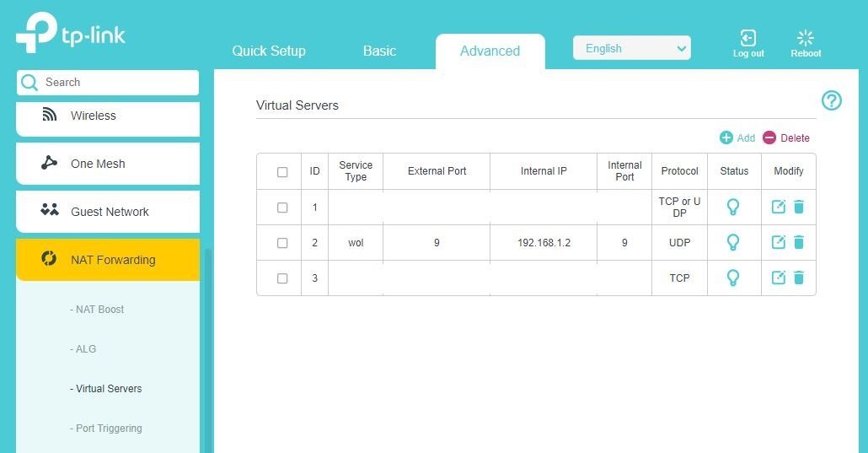
Task: Click the Add text button
Action: 746,138
